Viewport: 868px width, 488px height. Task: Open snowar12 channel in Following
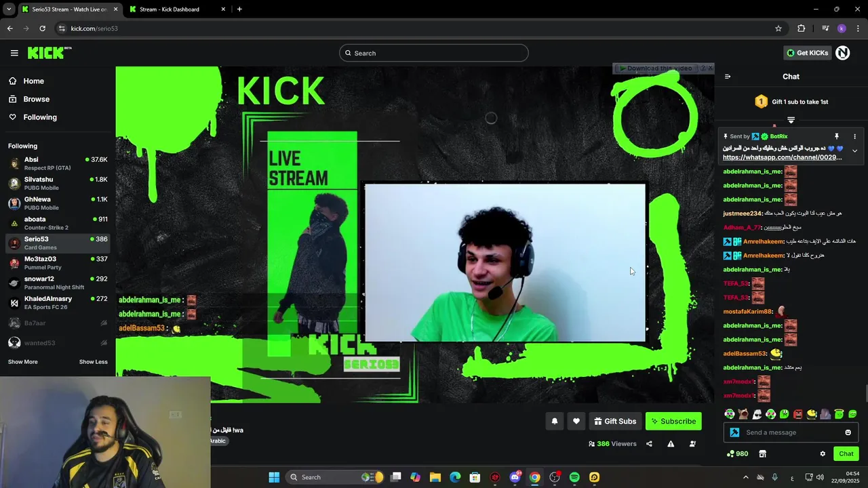click(57, 283)
